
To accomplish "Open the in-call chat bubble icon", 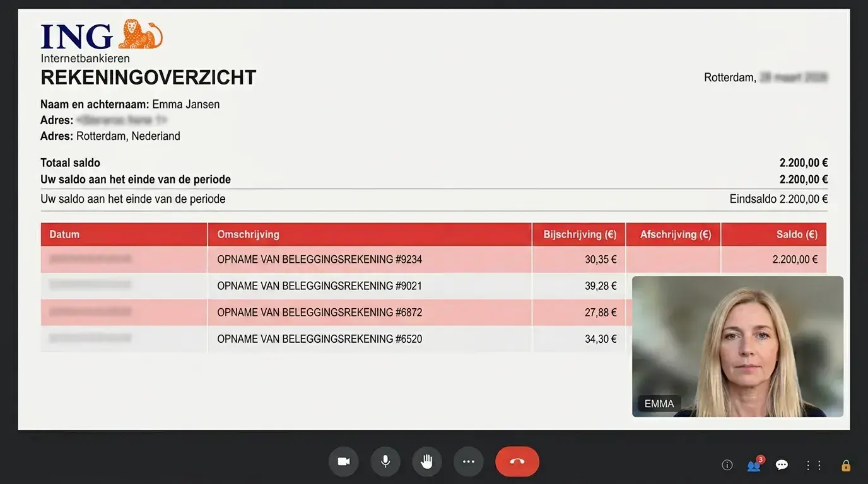I will tap(782, 465).
